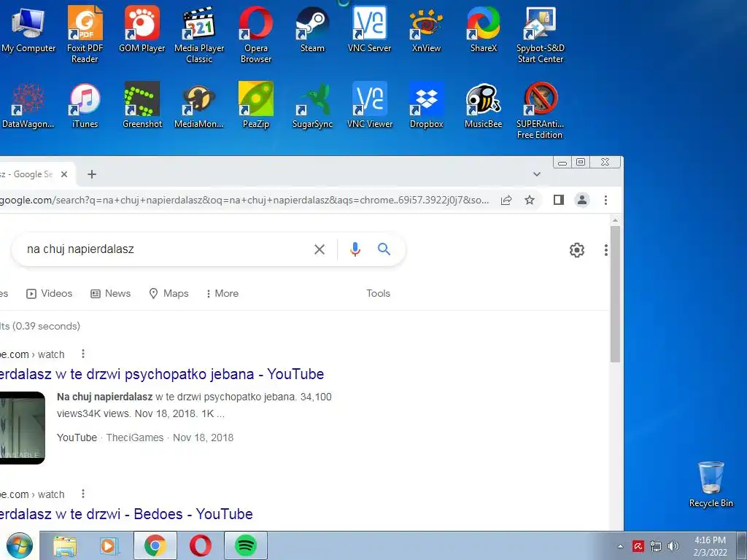Open the search Tools options
747x560 pixels.
pos(379,293)
